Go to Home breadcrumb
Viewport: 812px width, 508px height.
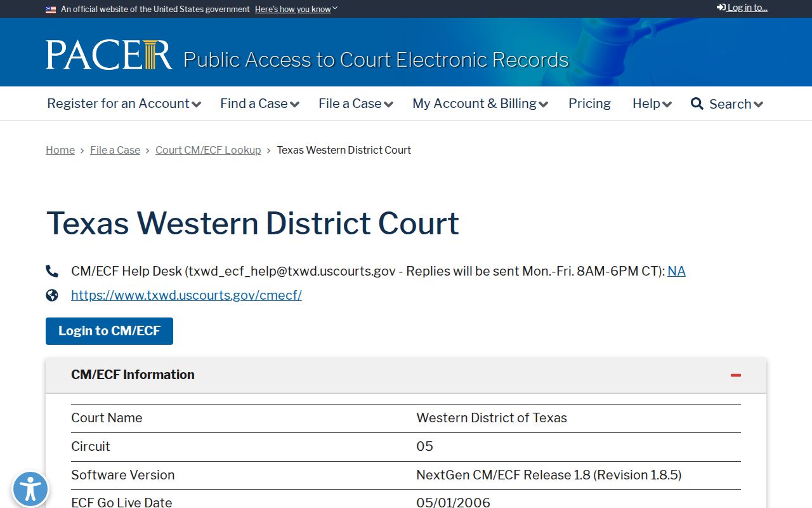60,150
